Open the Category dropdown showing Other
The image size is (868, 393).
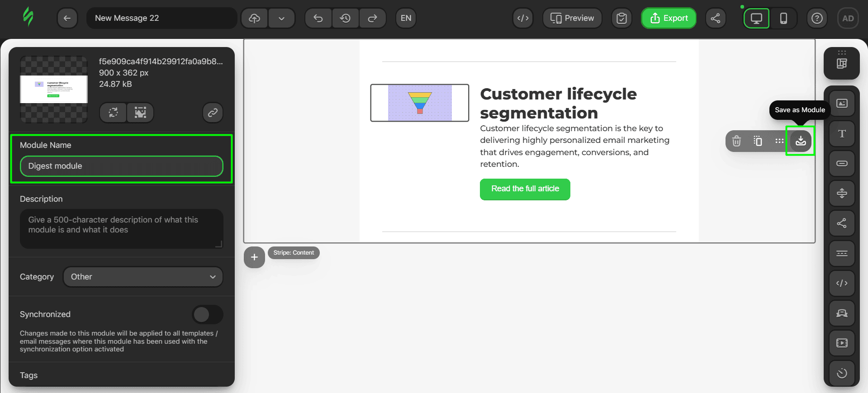[x=143, y=277]
